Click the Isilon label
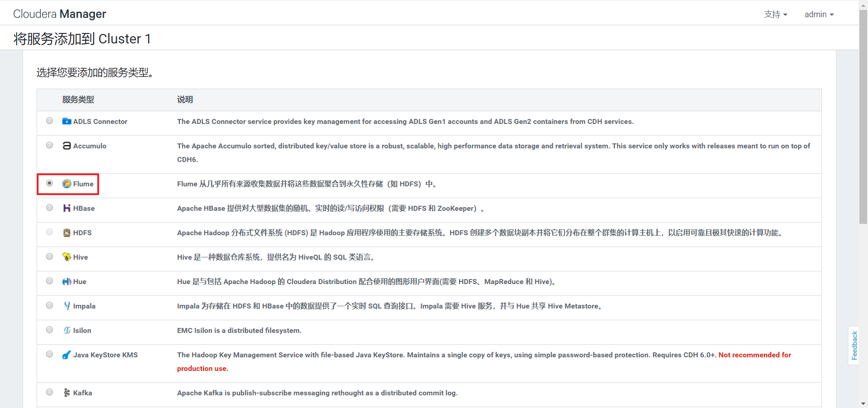Image resolution: width=868 pixels, height=408 pixels. 82,330
